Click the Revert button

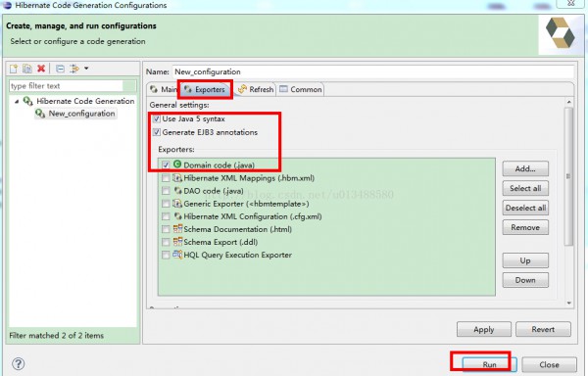pyautogui.click(x=543, y=330)
